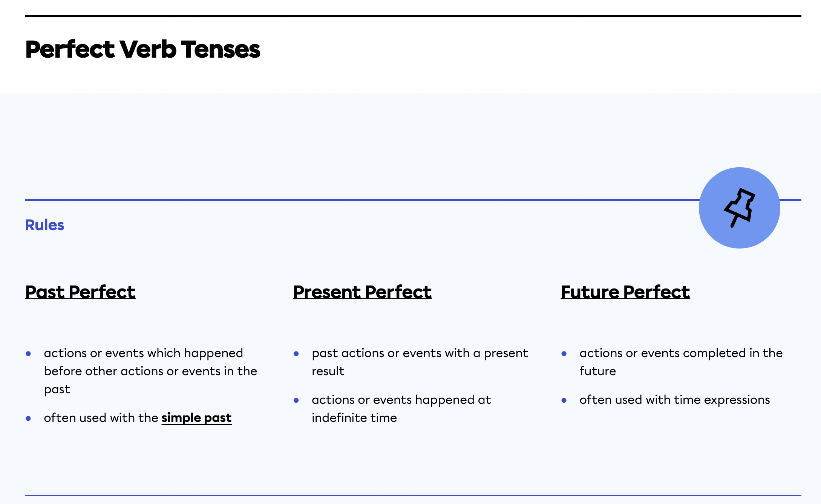This screenshot has height=504, width=821.
Task: Click "often used with time expressions" text
Action: click(x=674, y=400)
